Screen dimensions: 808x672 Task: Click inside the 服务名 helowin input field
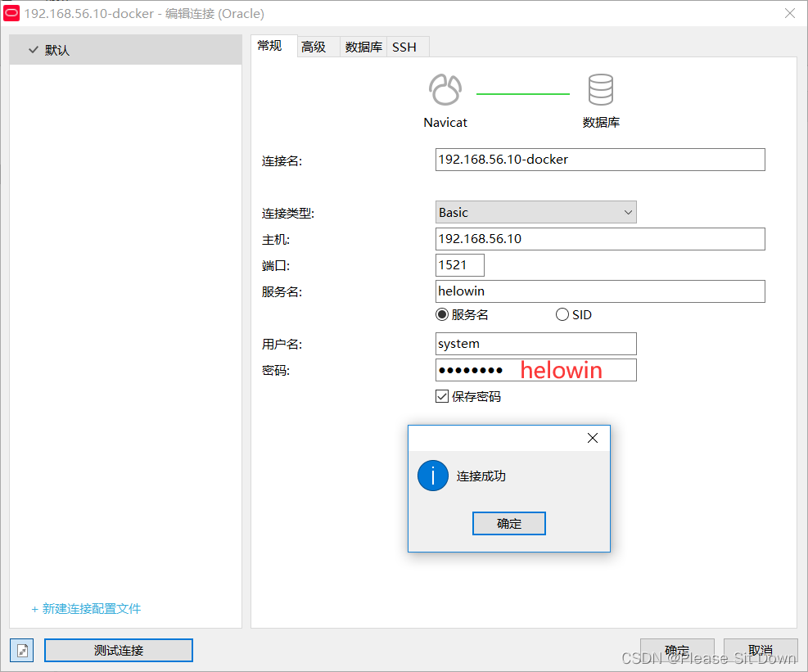click(x=599, y=291)
